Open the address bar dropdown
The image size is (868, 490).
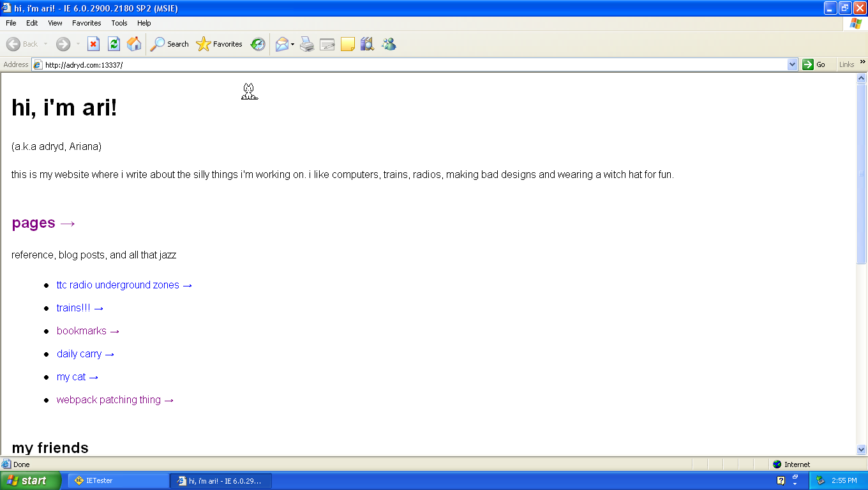pos(792,64)
